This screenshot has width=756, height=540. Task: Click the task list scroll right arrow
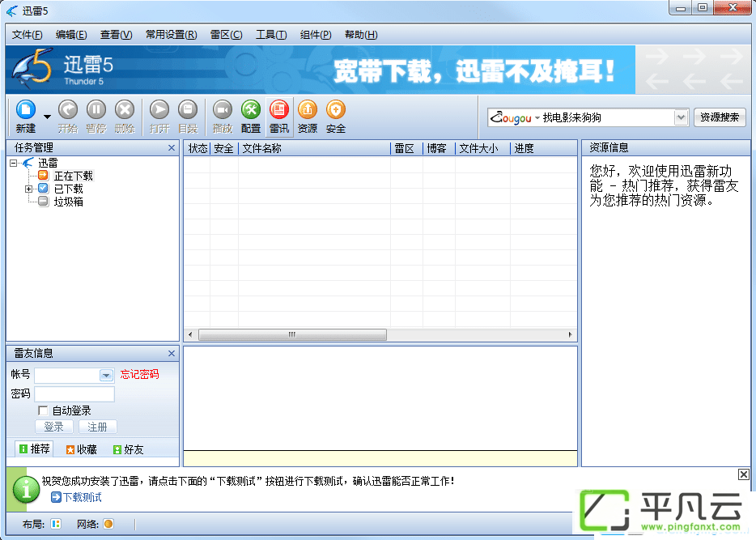[571, 334]
